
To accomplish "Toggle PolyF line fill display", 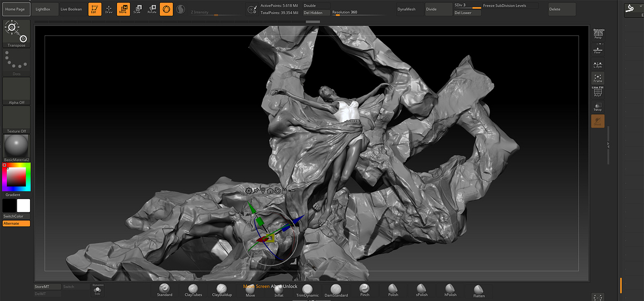I will coord(597,92).
